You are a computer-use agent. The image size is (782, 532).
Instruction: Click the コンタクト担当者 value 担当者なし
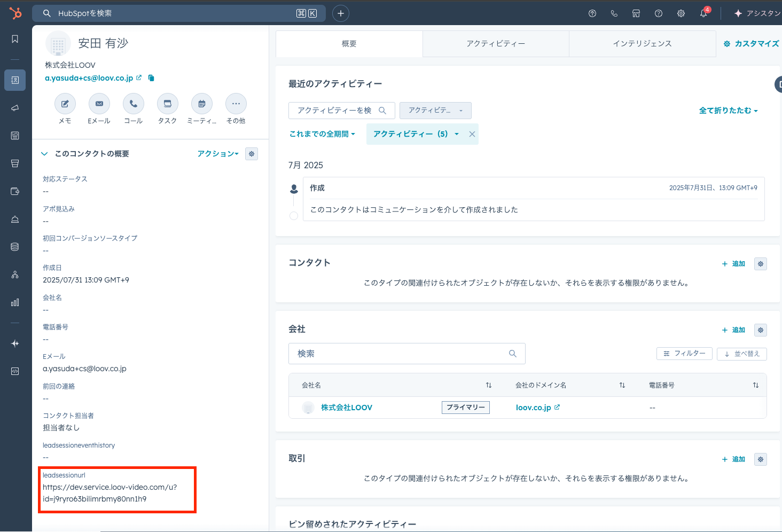(x=61, y=428)
